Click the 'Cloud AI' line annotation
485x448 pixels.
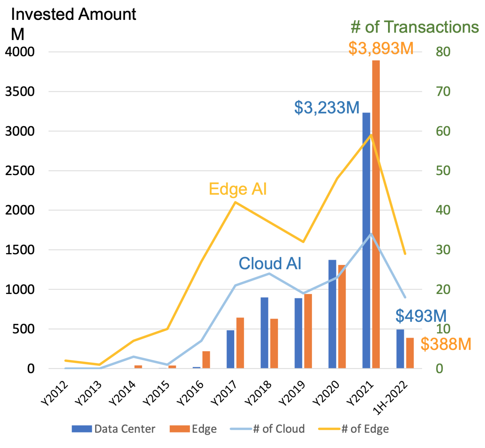click(270, 263)
